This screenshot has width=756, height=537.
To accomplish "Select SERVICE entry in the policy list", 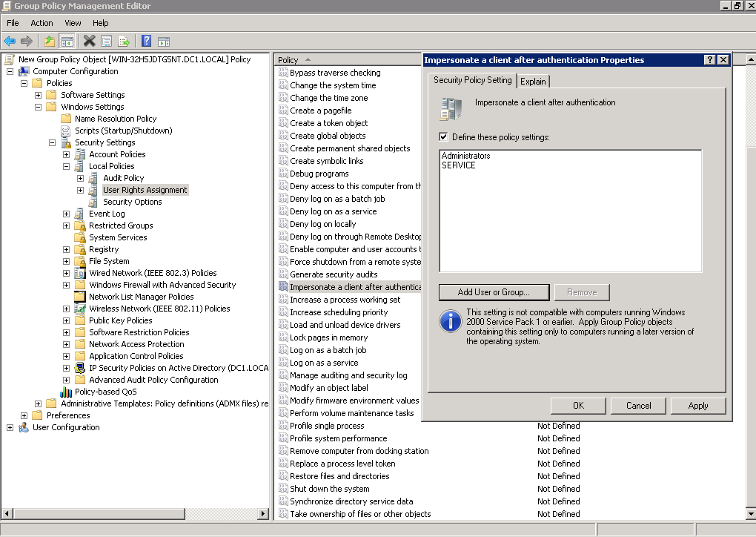I will [x=459, y=165].
